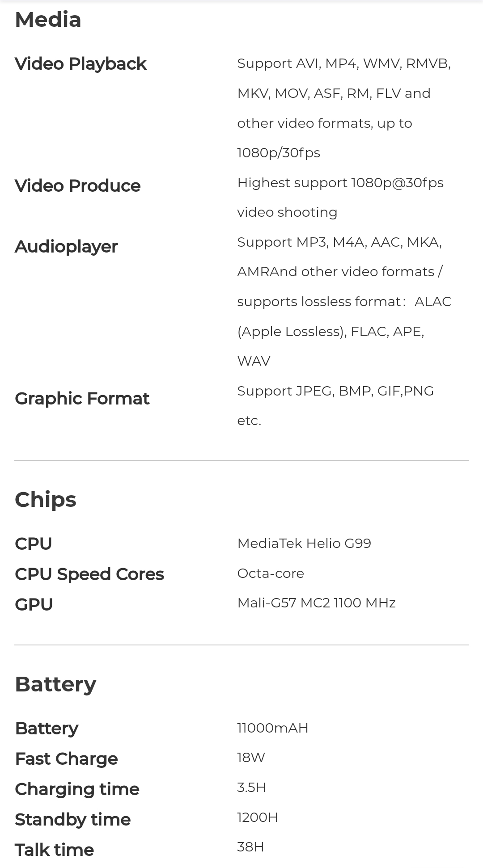This screenshot has width=483, height=868.
Task: Select the Video Produce label
Action: tap(77, 186)
